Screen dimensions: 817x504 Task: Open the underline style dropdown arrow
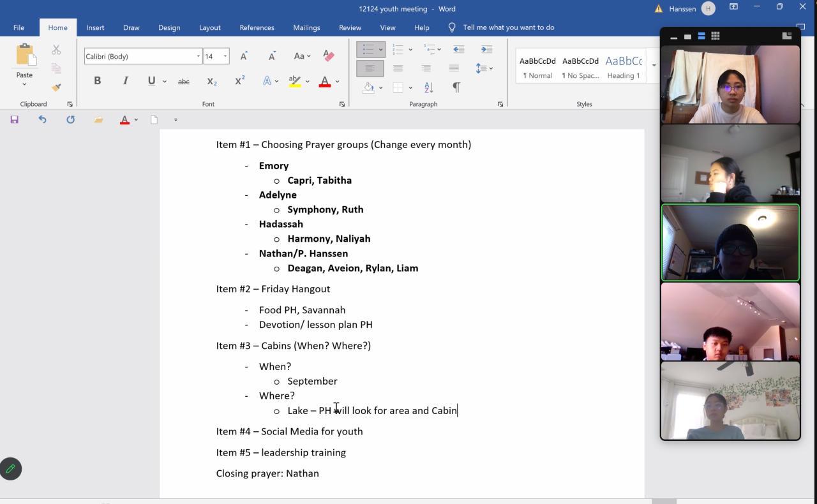click(x=165, y=81)
